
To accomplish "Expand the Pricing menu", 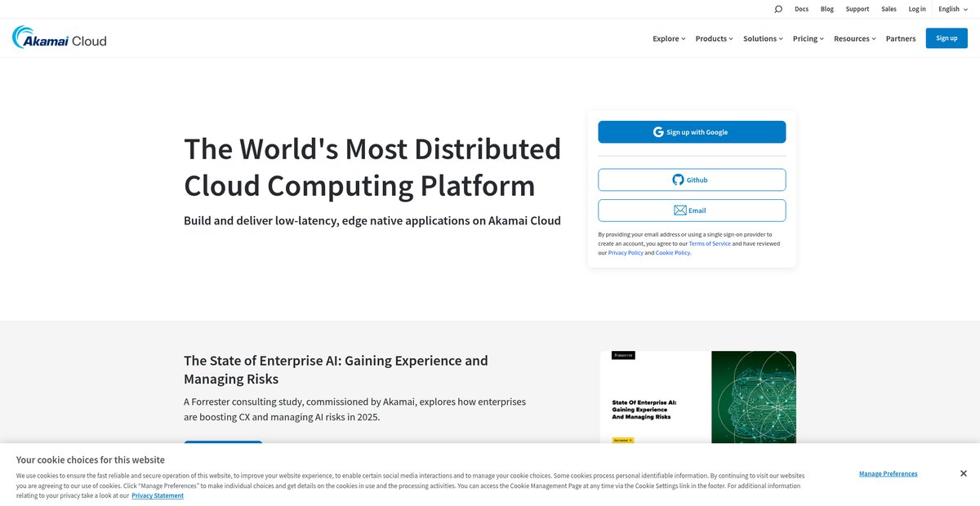I will point(808,38).
